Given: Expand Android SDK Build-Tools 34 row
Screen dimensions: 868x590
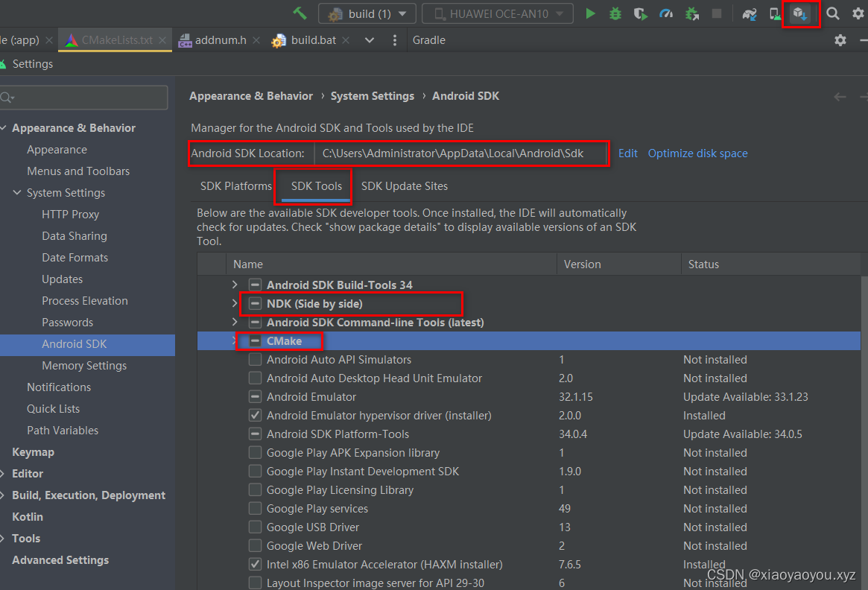Looking at the screenshot, I should coord(235,285).
